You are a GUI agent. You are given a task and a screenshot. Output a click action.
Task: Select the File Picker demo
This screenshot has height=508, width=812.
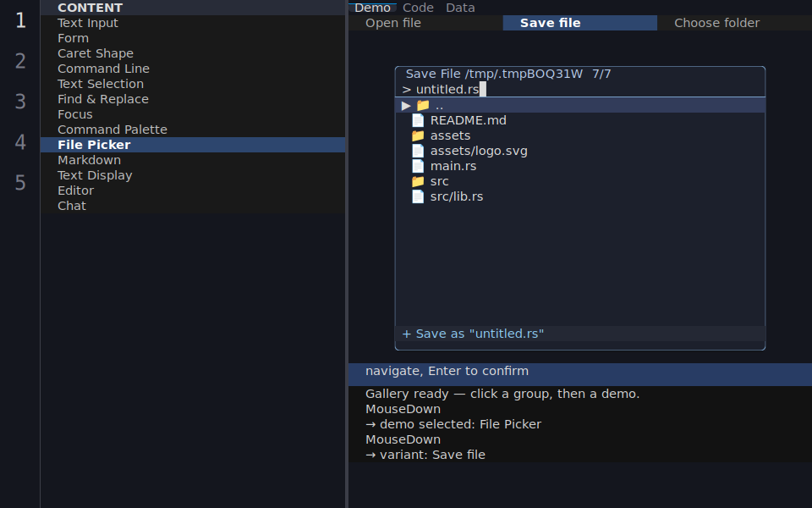tap(193, 145)
